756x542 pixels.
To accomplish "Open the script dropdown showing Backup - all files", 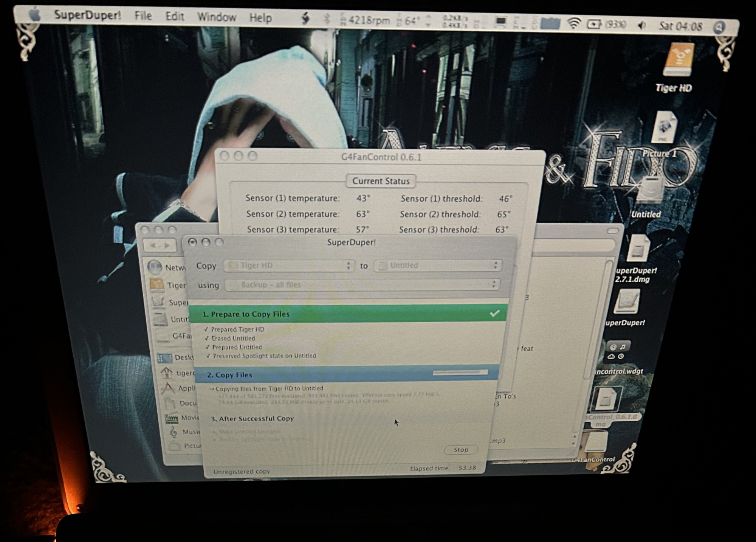I will click(362, 285).
